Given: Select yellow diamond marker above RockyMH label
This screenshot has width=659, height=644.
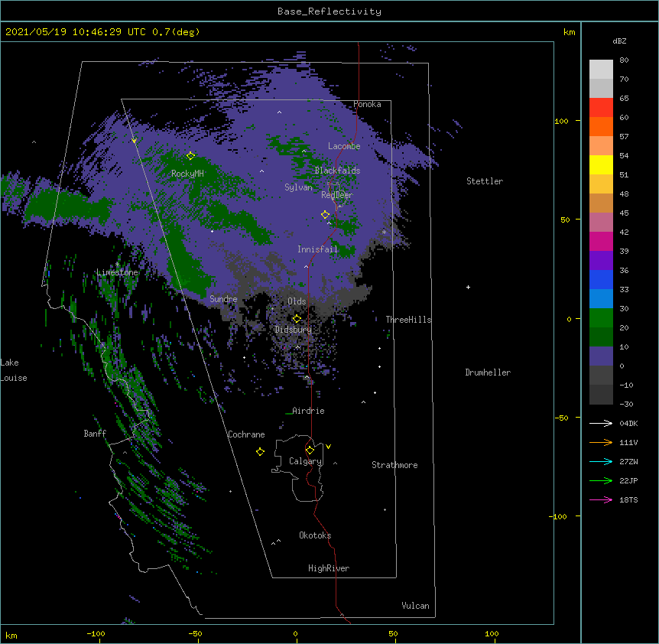Looking at the screenshot, I should 190,155.
